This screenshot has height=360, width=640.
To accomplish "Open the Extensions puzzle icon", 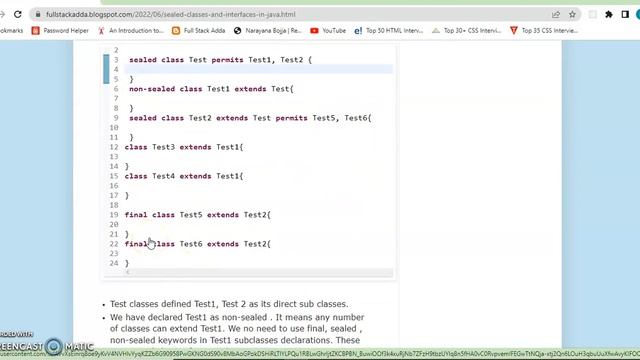I will click(x=609, y=14).
